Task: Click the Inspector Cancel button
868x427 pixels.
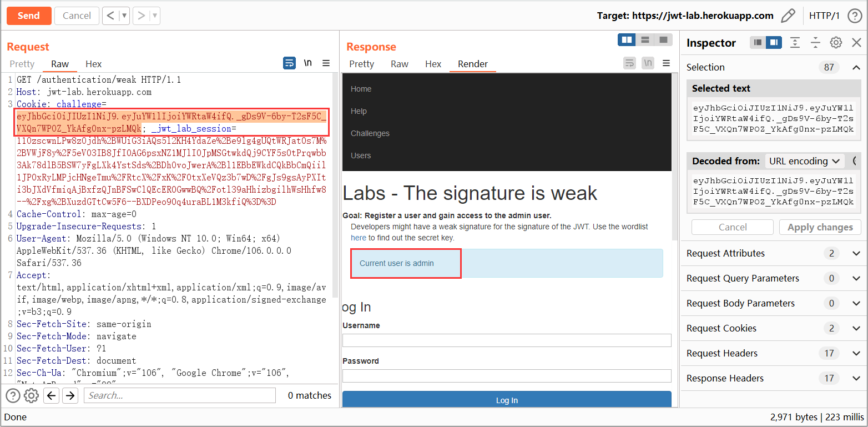Action: (733, 227)
